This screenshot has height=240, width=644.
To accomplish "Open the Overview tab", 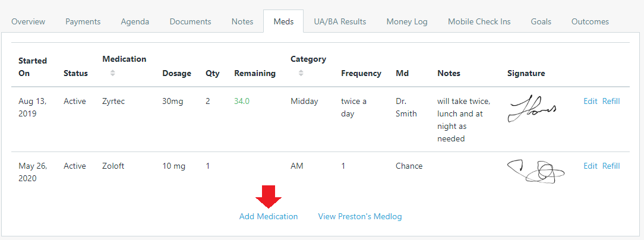I will pyautogui.click(x=28, y=21).
